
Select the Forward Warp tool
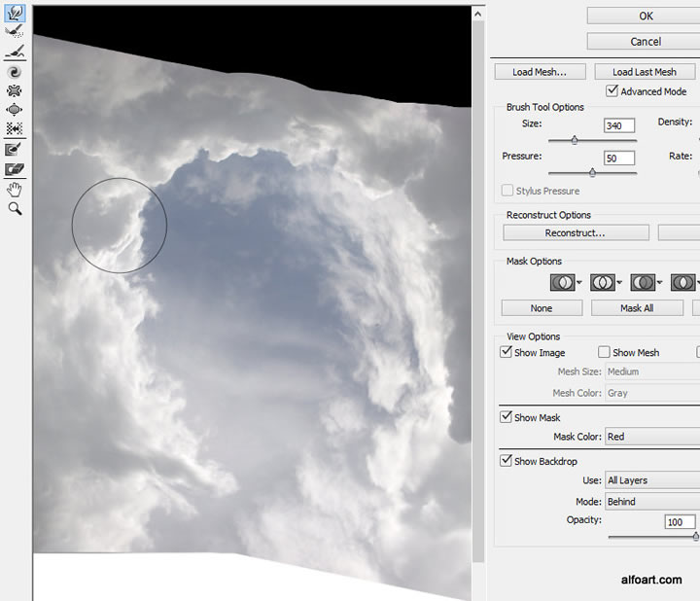point(15,14)
